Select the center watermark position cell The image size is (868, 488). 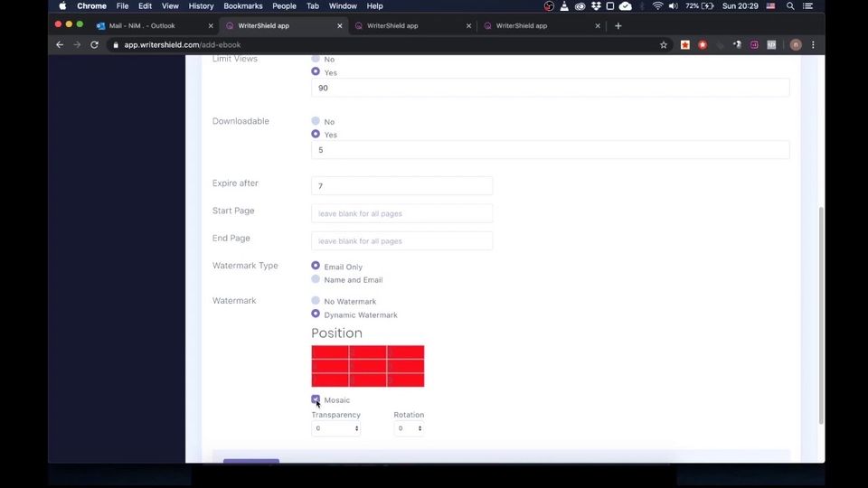368,366
